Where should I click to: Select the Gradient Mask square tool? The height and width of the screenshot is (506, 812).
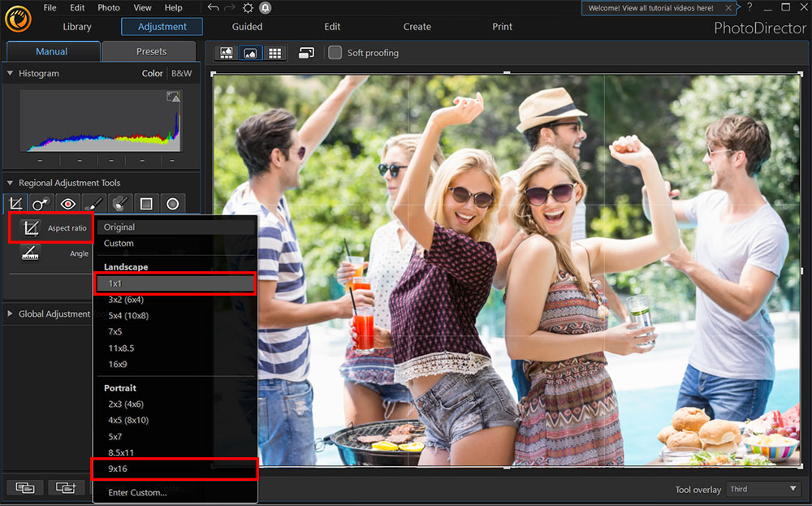point(146,204)
